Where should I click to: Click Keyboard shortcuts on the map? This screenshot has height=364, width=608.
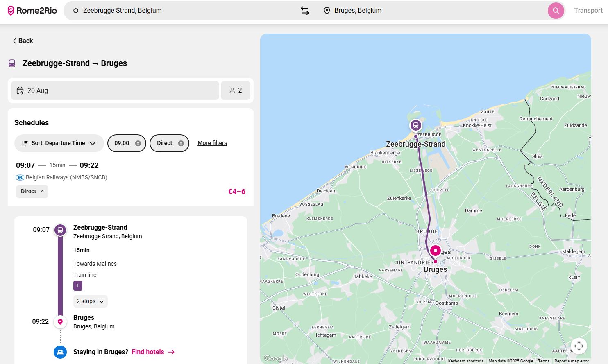point(466,361)
